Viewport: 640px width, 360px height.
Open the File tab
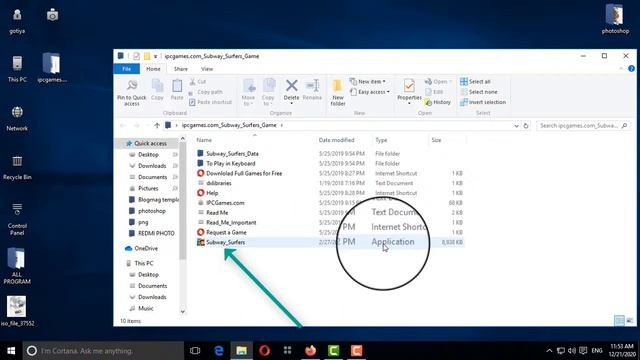tap(127, 69)
